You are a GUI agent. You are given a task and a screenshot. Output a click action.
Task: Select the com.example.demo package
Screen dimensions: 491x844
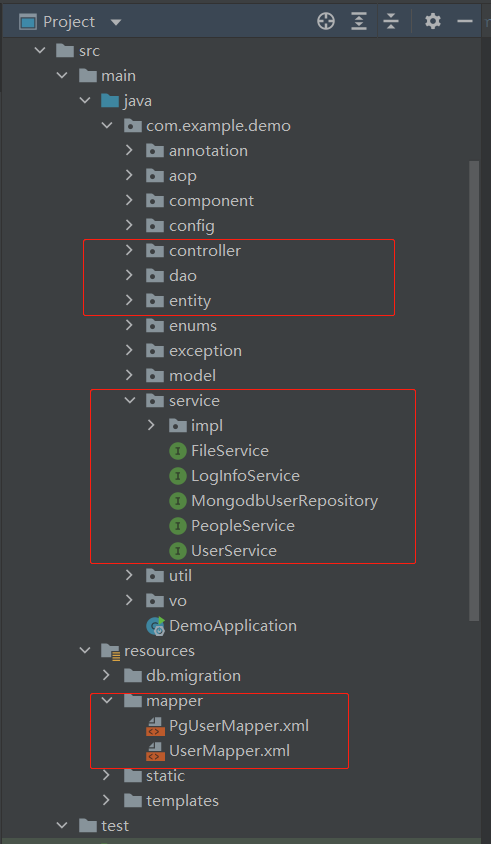click(x=207, y=126)
